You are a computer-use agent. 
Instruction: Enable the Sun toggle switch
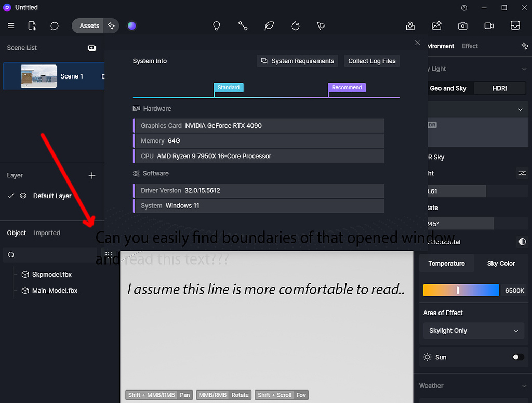point(516,357)
